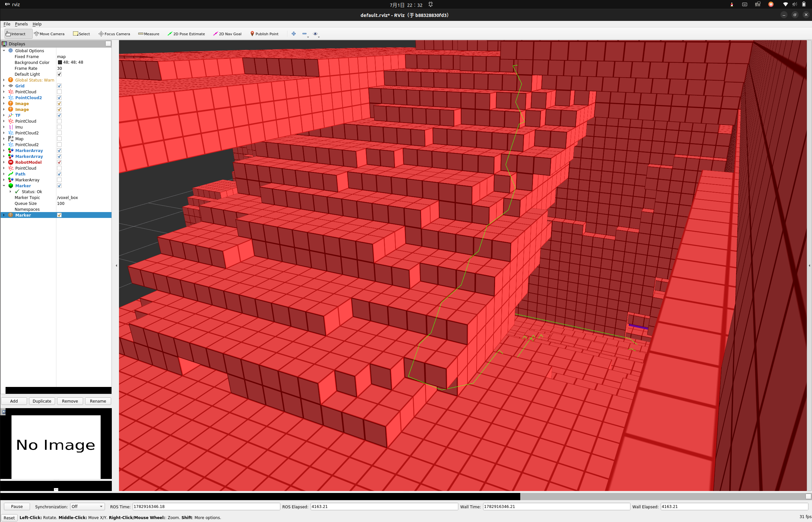
Task: Click the notification bell in top bar
Action: coord(431,5)
